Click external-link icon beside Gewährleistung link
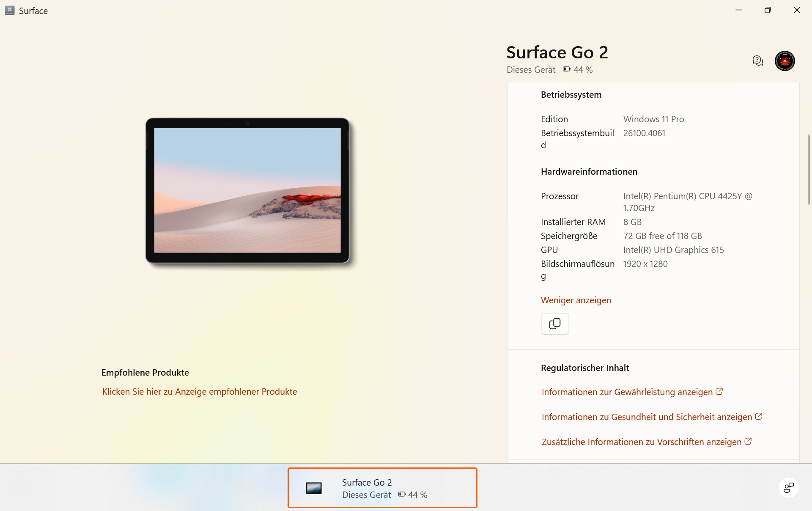The image size is (812, 511). point(719,391)
